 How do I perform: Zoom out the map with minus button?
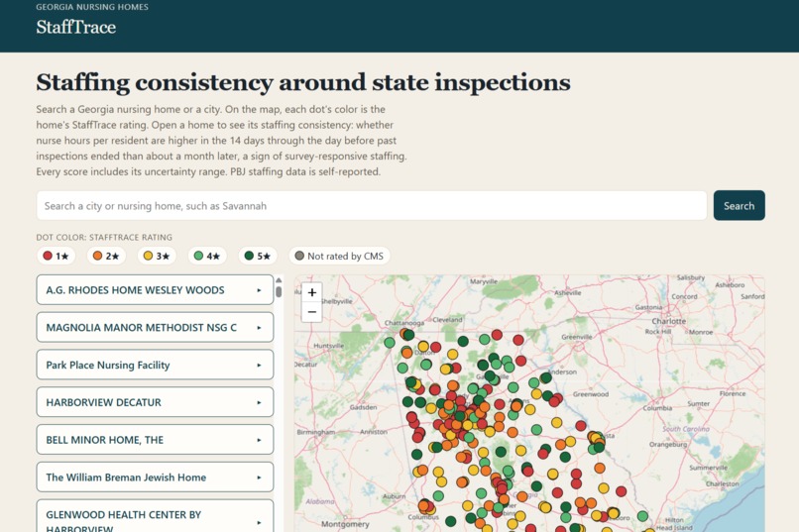(312, 312)
